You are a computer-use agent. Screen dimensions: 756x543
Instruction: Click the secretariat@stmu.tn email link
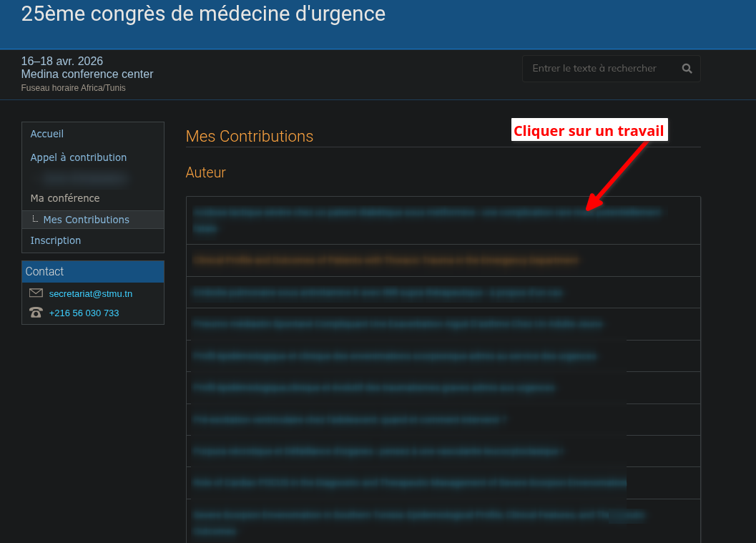(x=91, y=294)
